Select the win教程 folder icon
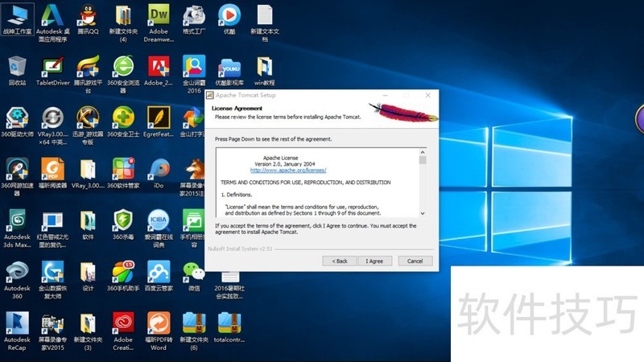Image resolution: width=644 pixels, height=362 pixels. click(265, 71)
